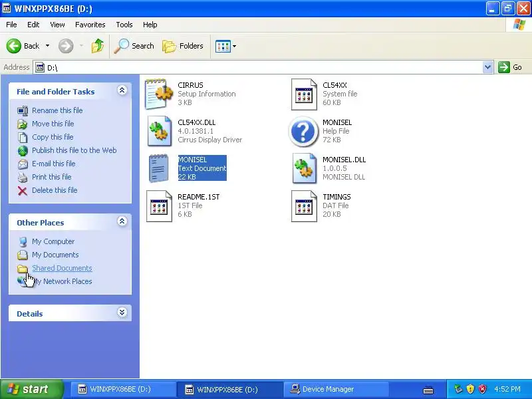Click the red X delete icon
The width and height of the screenshot is (532, 399).
(23, 191)
